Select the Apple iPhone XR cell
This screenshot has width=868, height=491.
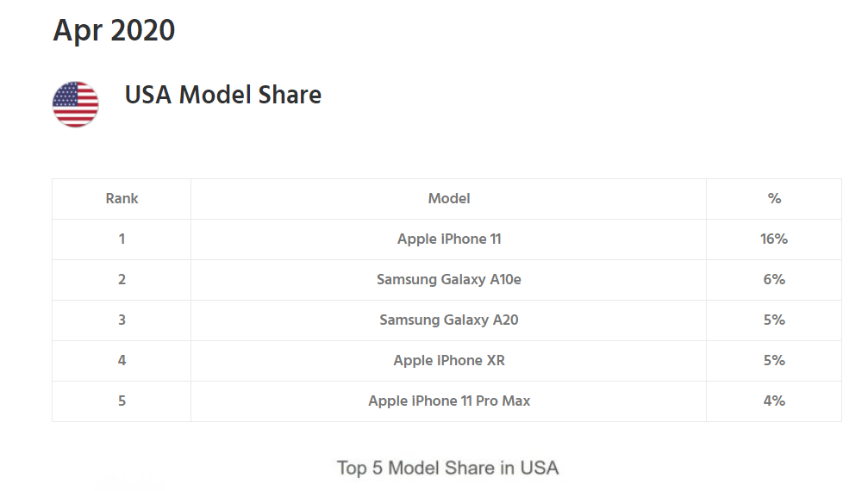pyautogui.click(x=449, y=361)
